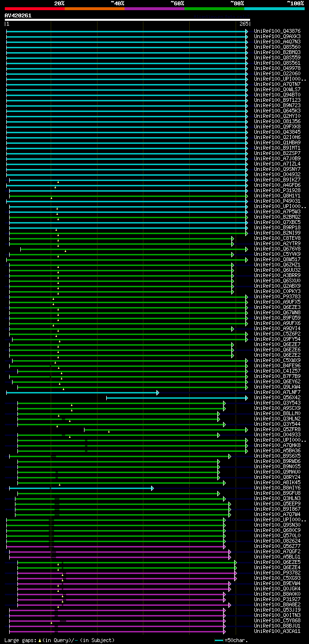Click the white query sequence ruler bar
This screenshot has height=644, width=309.
(x=127, y=20)
